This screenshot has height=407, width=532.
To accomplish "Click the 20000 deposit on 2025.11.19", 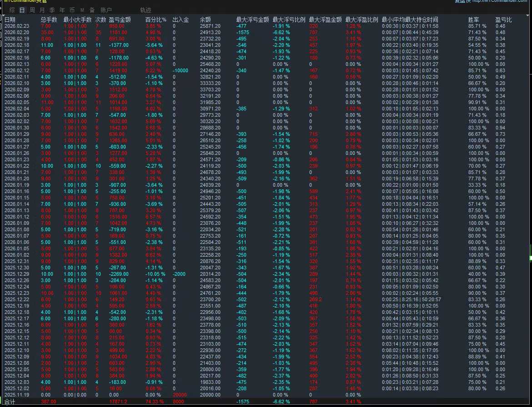I will pyautogui.click(x=180, y=395).
